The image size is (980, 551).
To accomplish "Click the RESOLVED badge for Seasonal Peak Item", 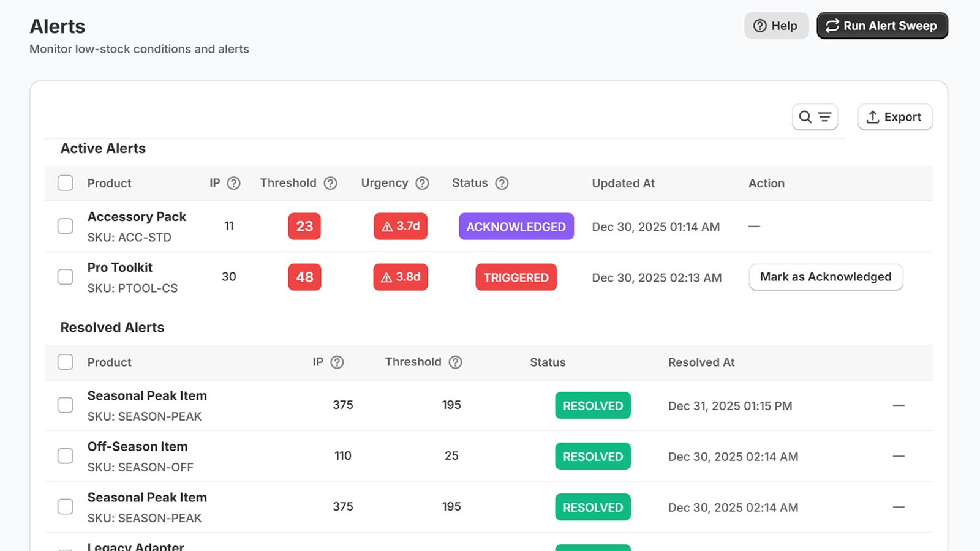I will point(592,405).
